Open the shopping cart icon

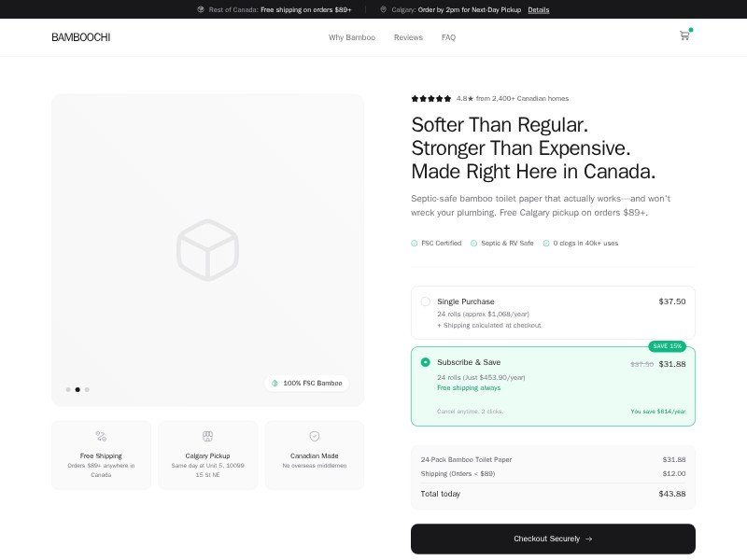(x=684, y=36)
